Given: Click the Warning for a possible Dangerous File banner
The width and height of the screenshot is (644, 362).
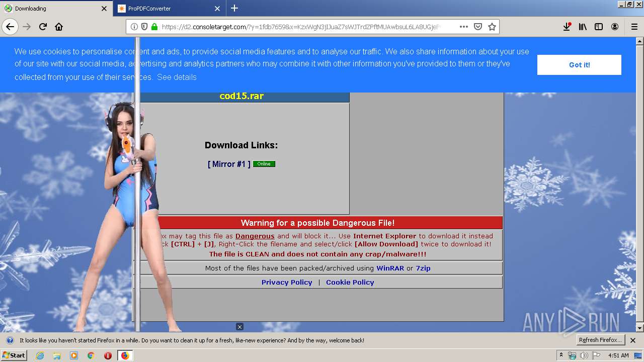Looking at the screenshot, I should click(x=317, y=223).
